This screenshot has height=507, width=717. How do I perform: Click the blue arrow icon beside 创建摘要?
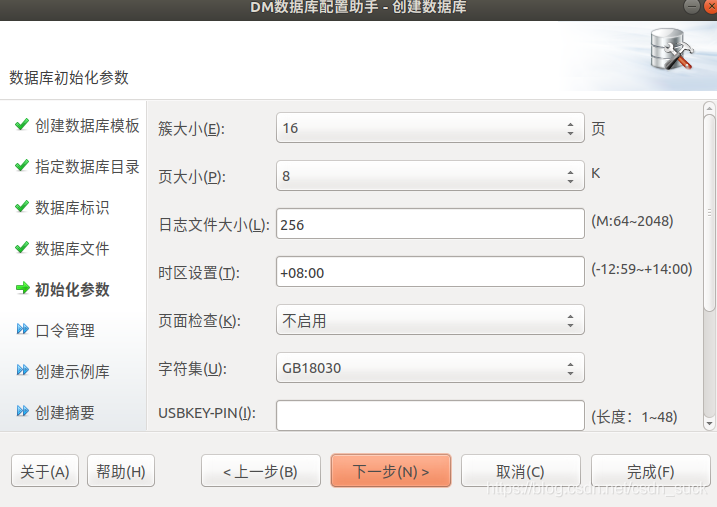pyautogui.click(x=22, y=411)
